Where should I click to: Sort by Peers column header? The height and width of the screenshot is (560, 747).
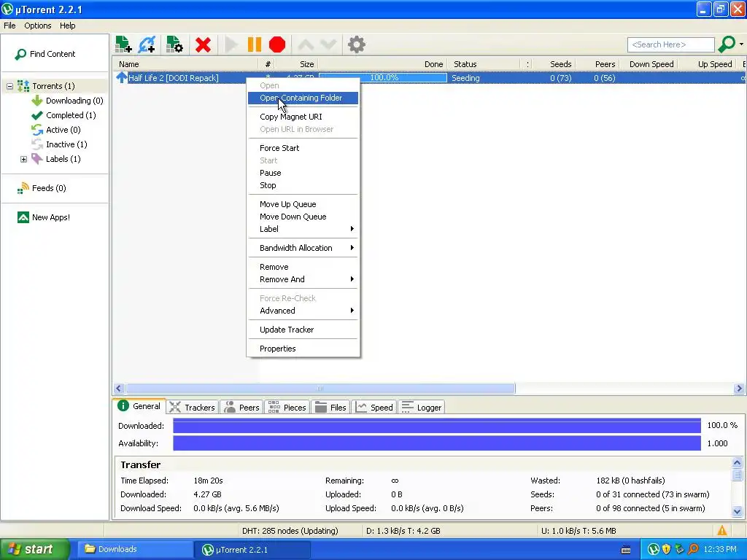pyautogui.click(x=597, y=64)
